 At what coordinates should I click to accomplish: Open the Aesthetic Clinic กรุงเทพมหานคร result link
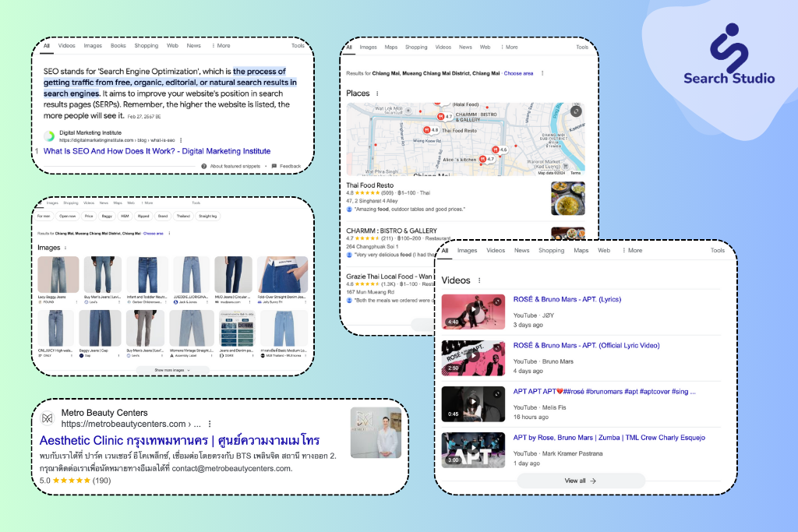pos(178,440)
